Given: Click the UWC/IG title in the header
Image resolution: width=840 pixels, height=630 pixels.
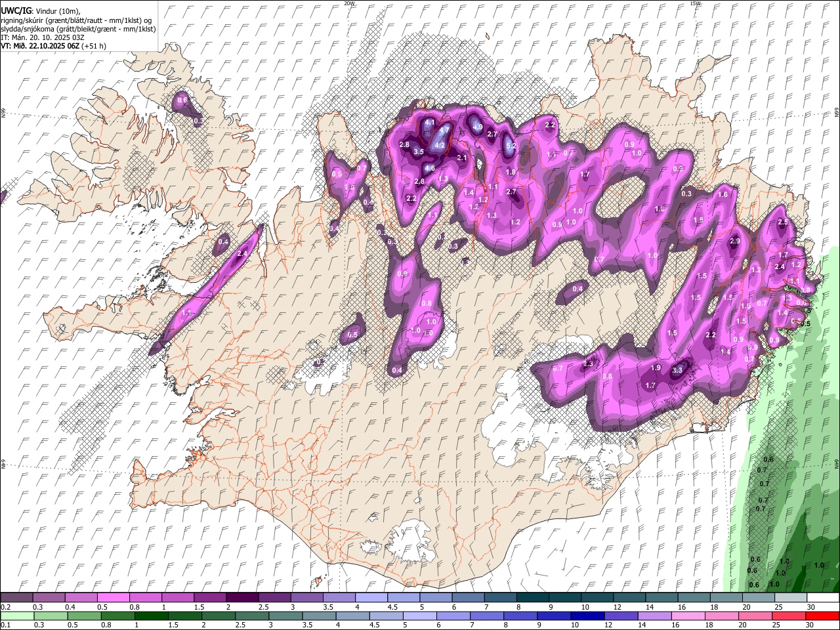Looking at the screenshot, I should [16, 10].
